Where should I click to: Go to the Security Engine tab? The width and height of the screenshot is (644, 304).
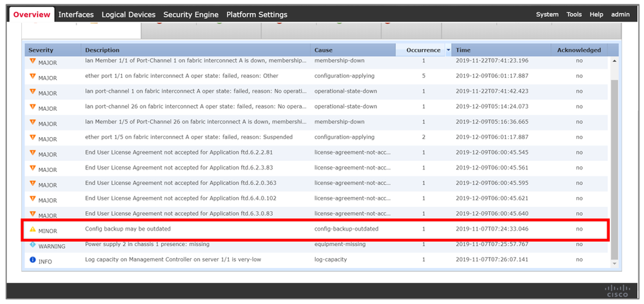(191, 14)
